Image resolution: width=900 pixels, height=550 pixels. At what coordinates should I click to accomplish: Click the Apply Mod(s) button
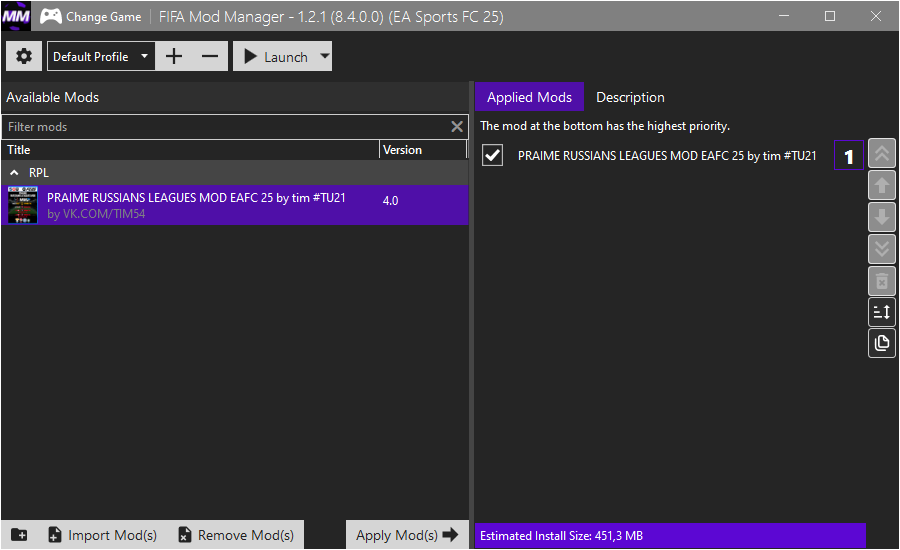point(407,535)
